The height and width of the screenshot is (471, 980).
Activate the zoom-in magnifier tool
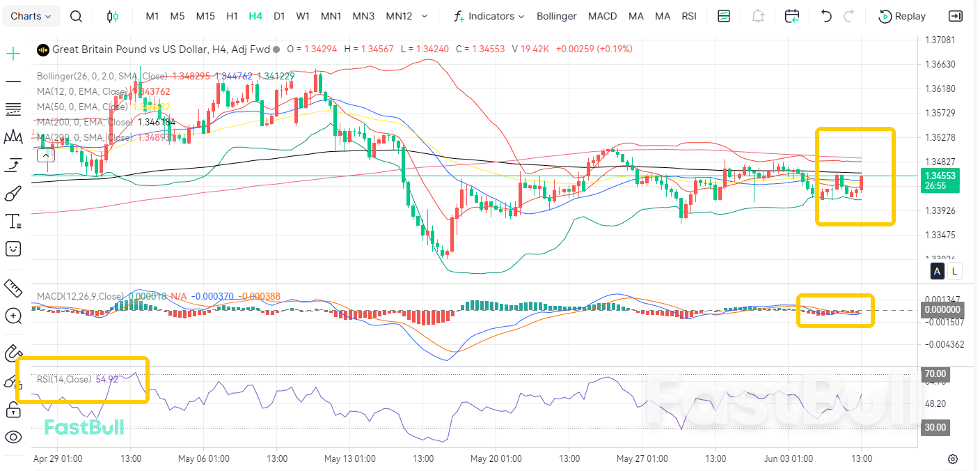pos(13,316)
